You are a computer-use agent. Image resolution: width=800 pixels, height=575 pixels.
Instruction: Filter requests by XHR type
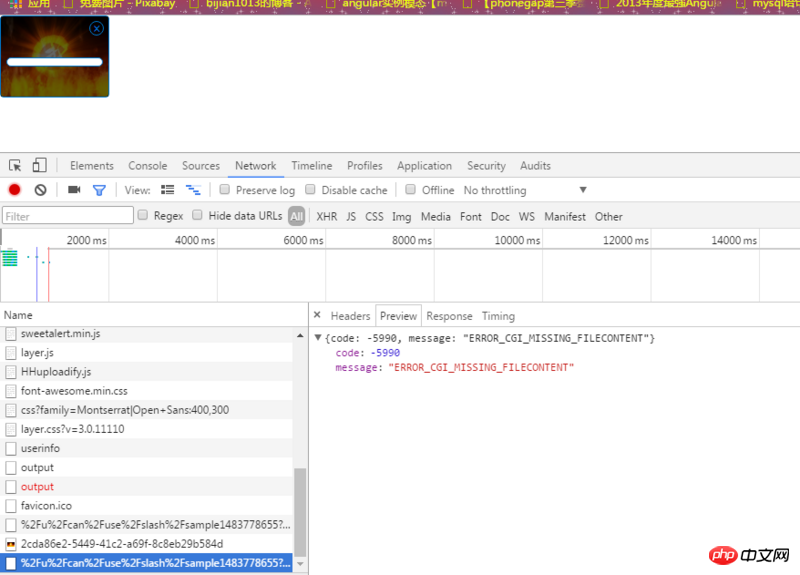(326, 216)
